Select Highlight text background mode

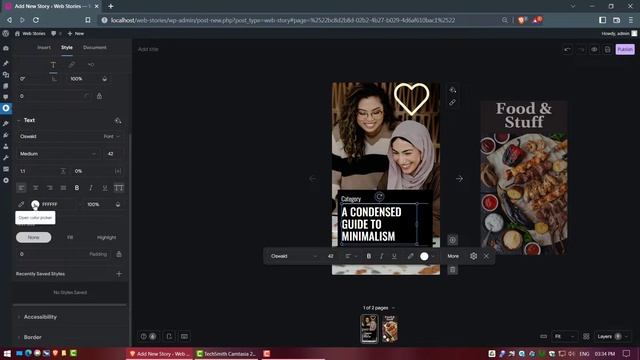point(106,237)
